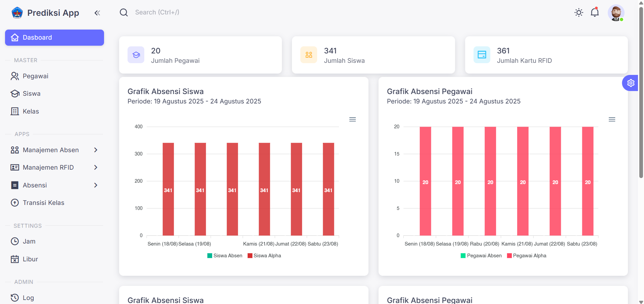Click the Transisi Kelas arrow-circle icon
This screenshot has height=304, width=644.
pyautogui.click(x=15, y=203)
